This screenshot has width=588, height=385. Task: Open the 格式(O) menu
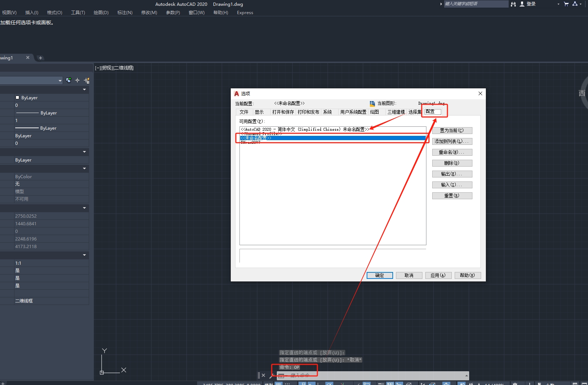click(x=54, y=13)
